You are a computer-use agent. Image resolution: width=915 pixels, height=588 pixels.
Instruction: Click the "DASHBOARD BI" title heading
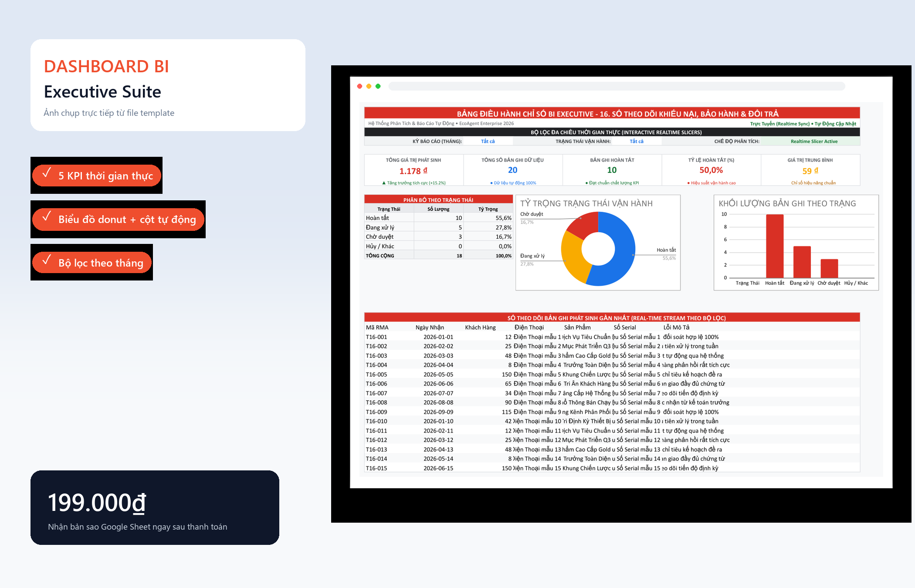point(106,66)
